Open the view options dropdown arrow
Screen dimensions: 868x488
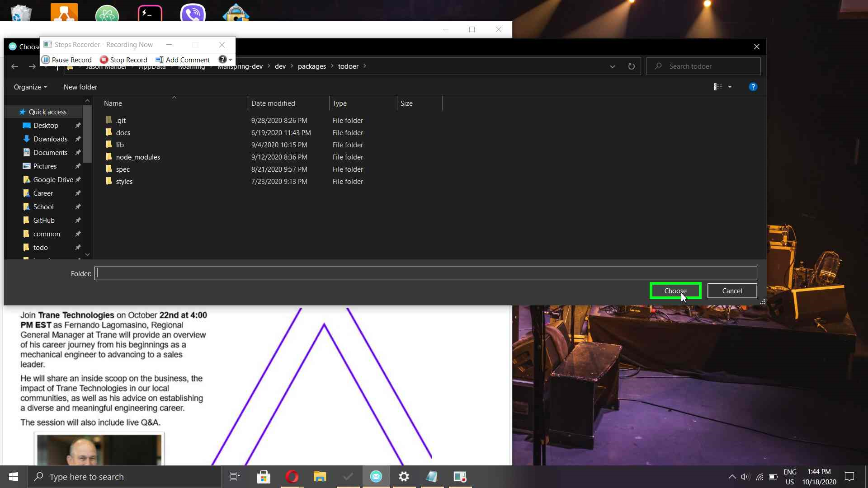[730, 87]
